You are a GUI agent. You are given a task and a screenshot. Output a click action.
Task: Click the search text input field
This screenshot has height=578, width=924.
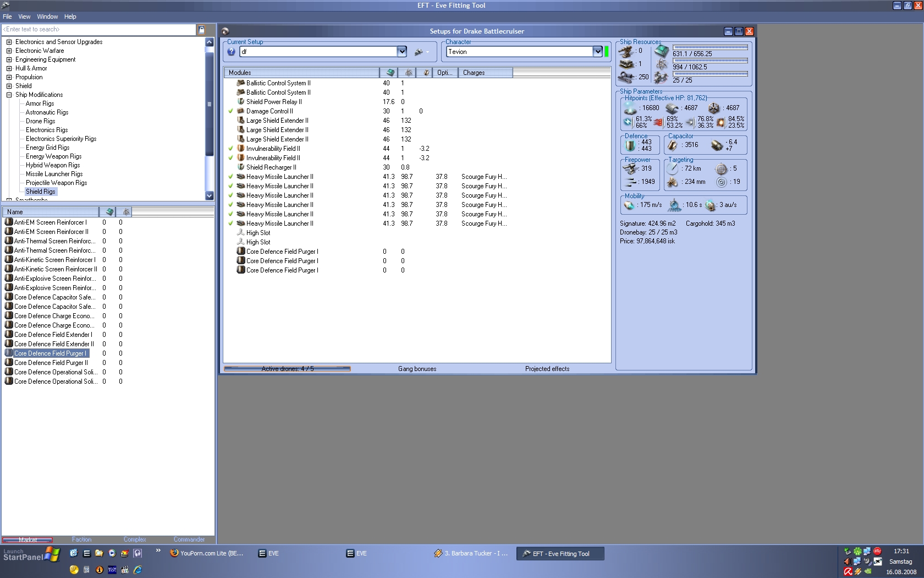pyautogui.click(x=99, y=30)
